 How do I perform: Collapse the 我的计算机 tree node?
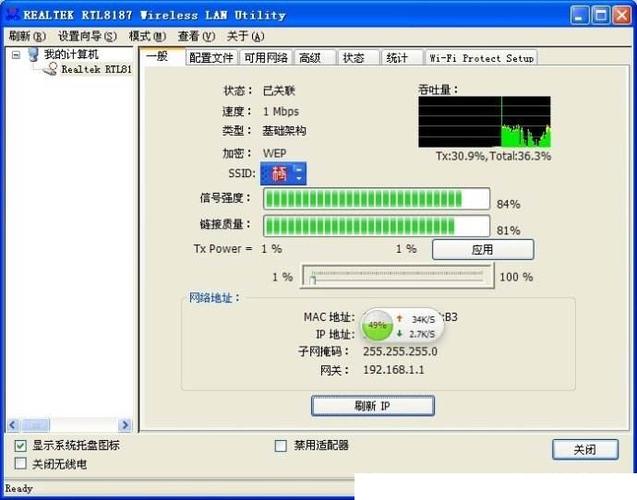click(16, 54)
